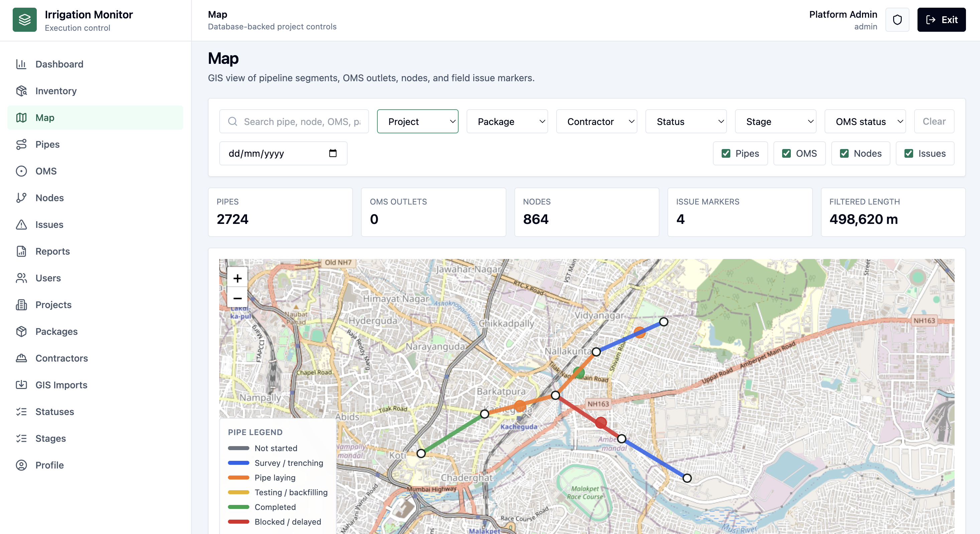Image resolution: width=980 pixels, height=534 pixels.
Task: Click the dd/mm/yyyy date input field
Action: 283,153
